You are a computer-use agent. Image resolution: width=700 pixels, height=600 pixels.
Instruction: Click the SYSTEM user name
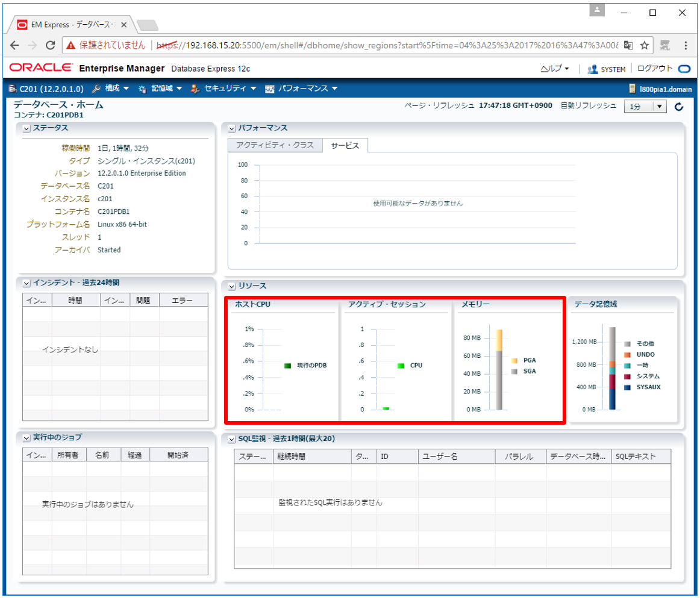click(x=613, y=69)
